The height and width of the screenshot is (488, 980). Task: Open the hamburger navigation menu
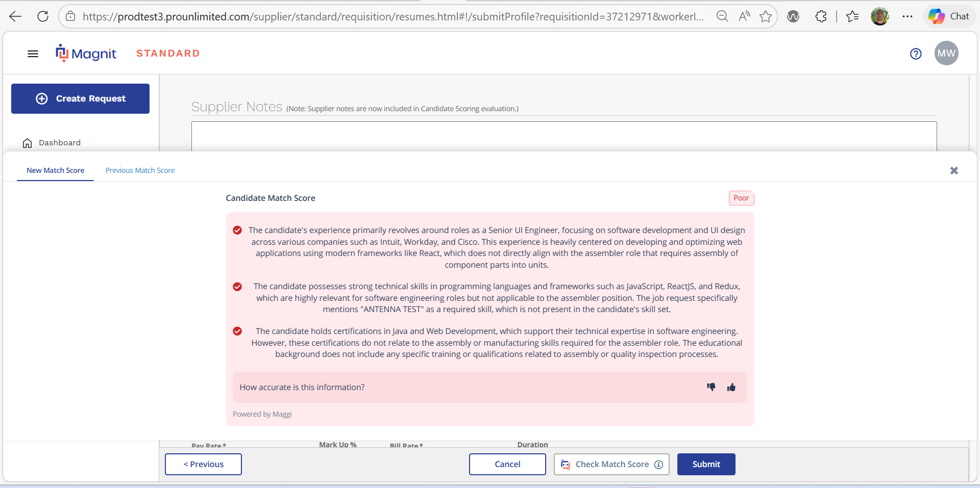[33, 54]
